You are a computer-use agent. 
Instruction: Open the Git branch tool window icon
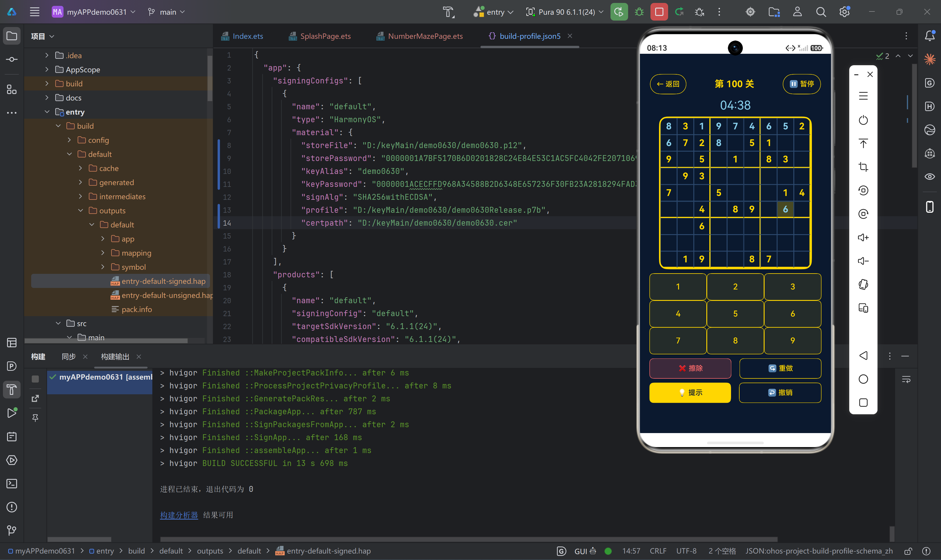pos(12,530)
